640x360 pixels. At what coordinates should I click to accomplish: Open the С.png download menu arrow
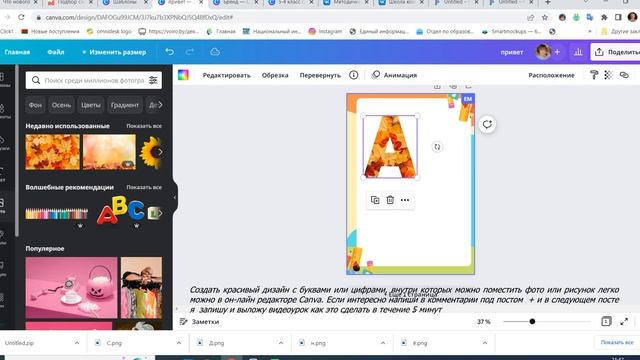(x=179, y=343)
